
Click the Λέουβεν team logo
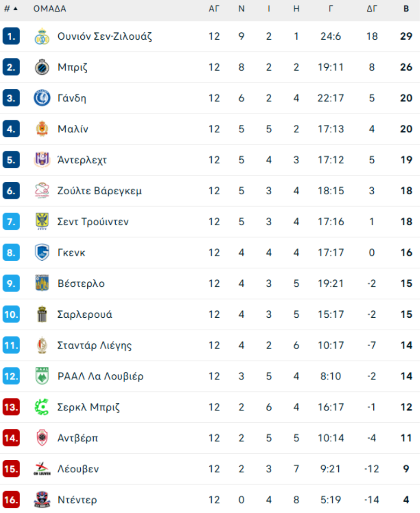point(42,469)
